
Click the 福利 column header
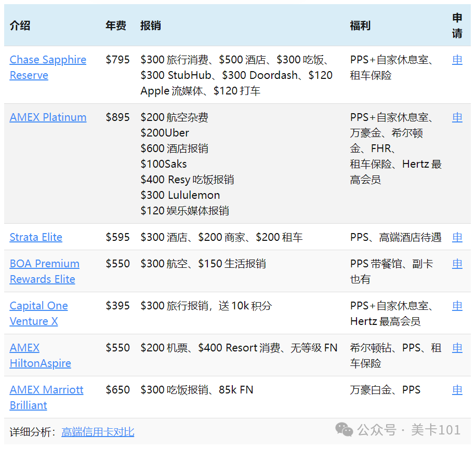360,25
